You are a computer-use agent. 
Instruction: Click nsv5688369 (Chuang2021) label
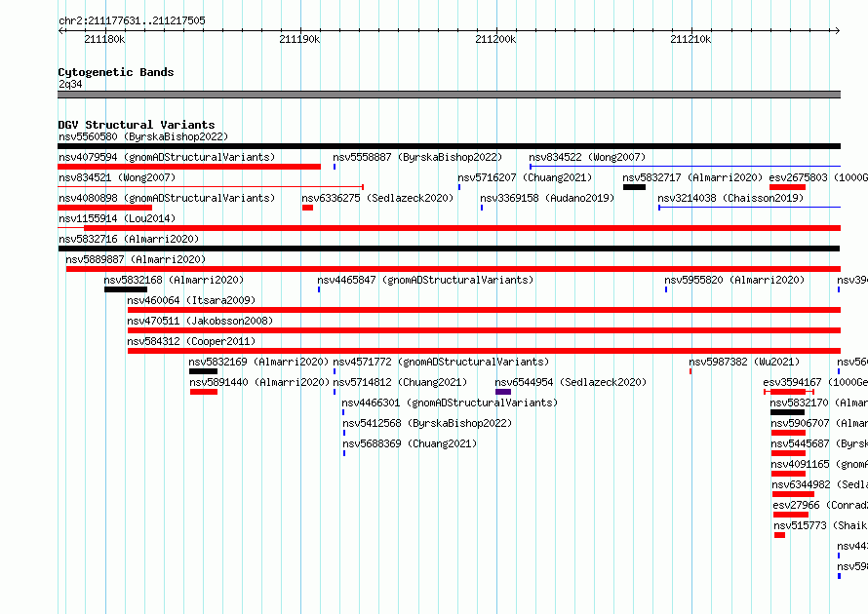click(410, 443)
